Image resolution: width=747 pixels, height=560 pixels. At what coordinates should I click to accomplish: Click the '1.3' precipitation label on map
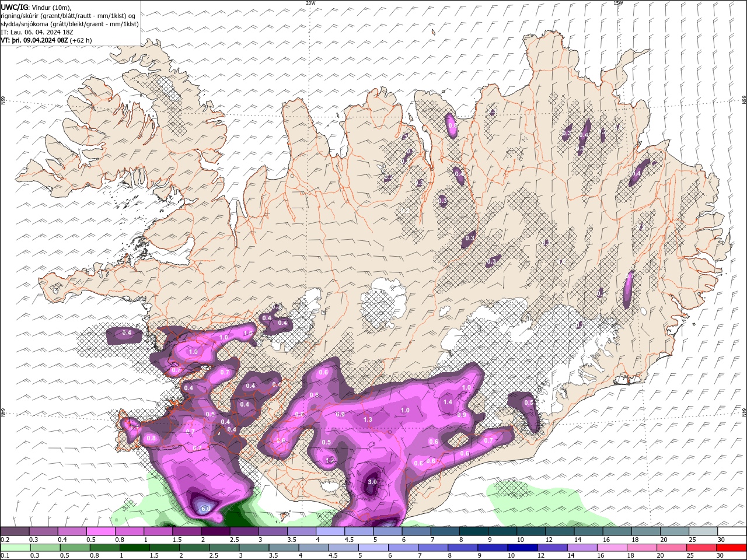point(368,419)
